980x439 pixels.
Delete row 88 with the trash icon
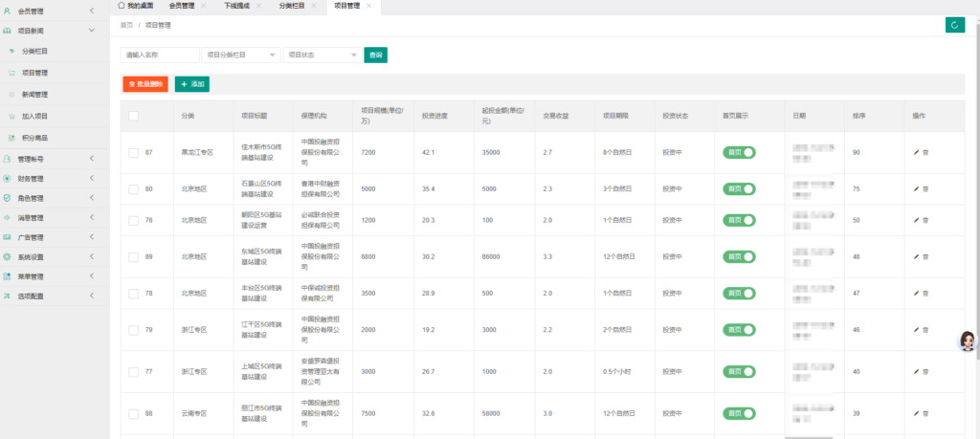[925, 413]
